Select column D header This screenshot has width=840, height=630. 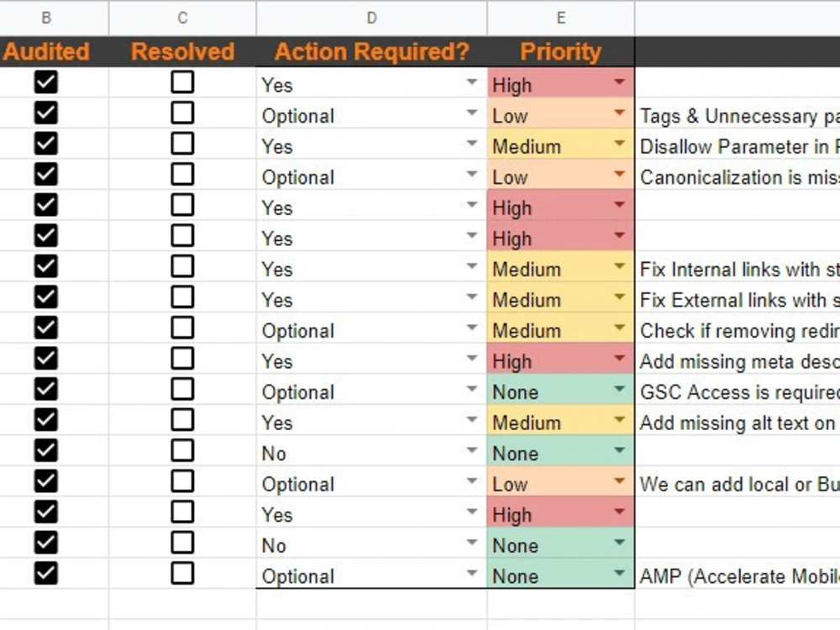pos(372,18)
